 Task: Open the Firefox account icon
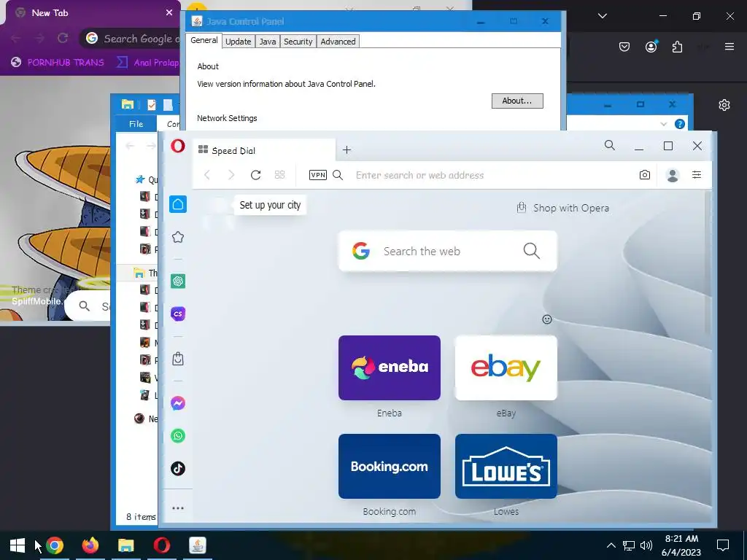click(x=651, y=47)
